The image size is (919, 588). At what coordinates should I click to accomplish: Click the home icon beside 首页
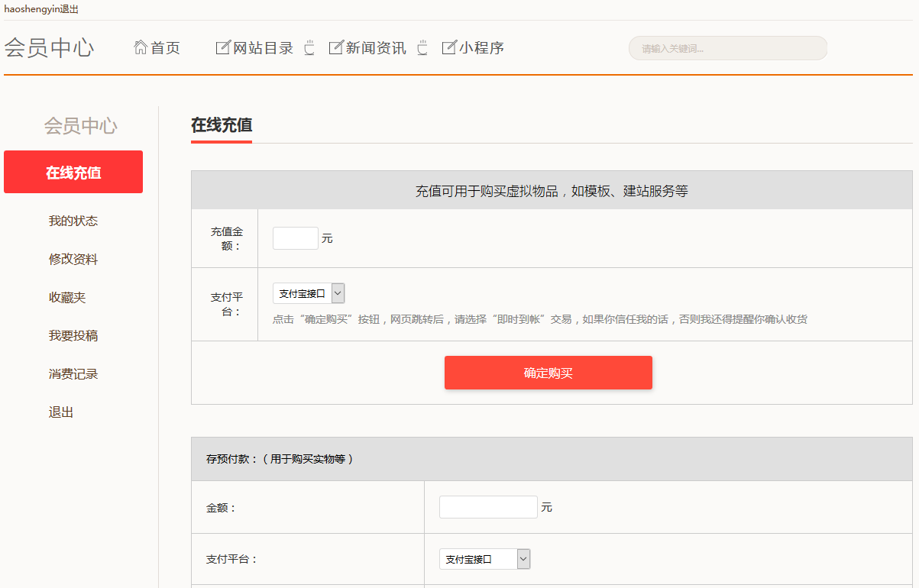(x=141, y=47)
